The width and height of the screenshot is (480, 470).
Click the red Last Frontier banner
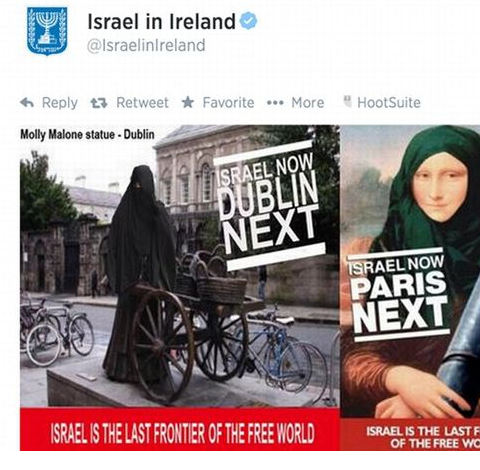pos(180,429)
